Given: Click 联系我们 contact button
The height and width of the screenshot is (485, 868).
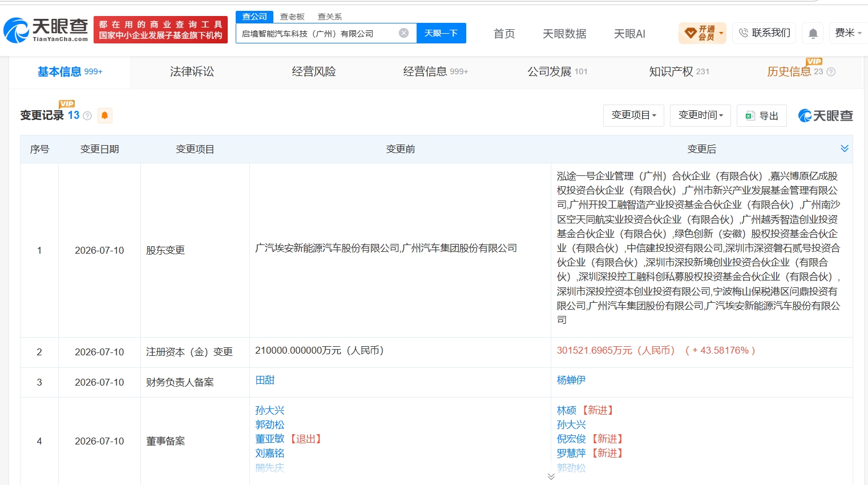Looking at the screenshot, I should [x=764, y=33].
